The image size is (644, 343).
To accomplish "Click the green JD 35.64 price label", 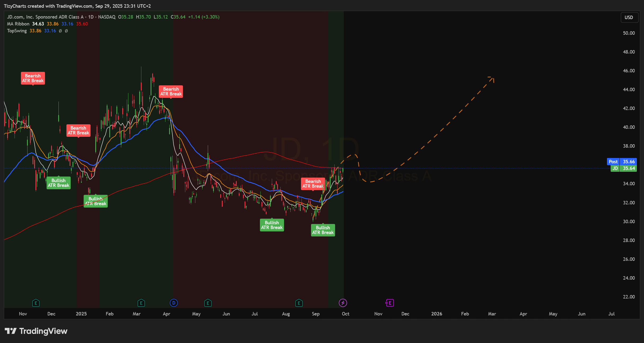I will (x=623, y=168).
